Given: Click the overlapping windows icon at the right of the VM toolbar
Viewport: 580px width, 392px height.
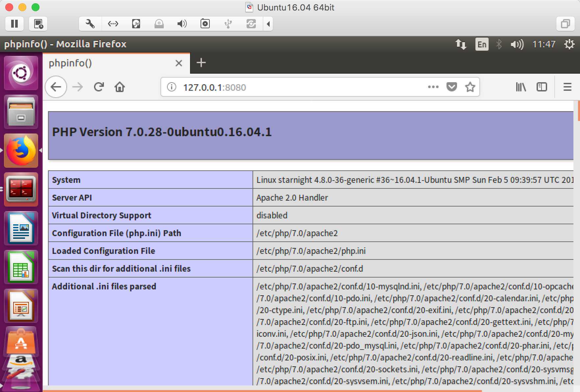Looking at the screenshot, I should coord(565,24).
